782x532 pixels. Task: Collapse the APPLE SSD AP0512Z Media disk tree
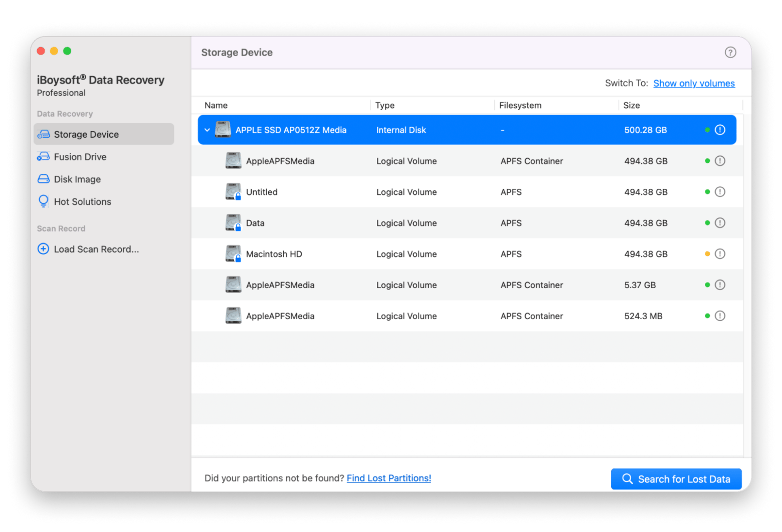(207, 130)
